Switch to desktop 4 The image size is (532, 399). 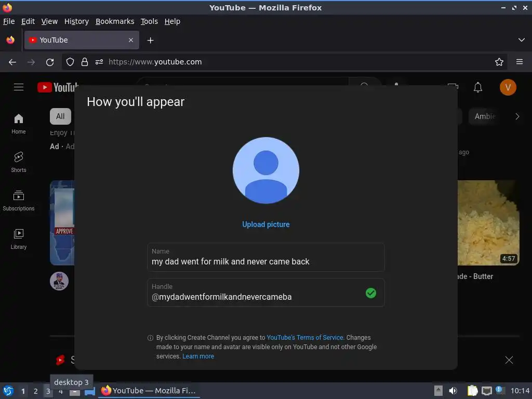[x=61, y=392]
